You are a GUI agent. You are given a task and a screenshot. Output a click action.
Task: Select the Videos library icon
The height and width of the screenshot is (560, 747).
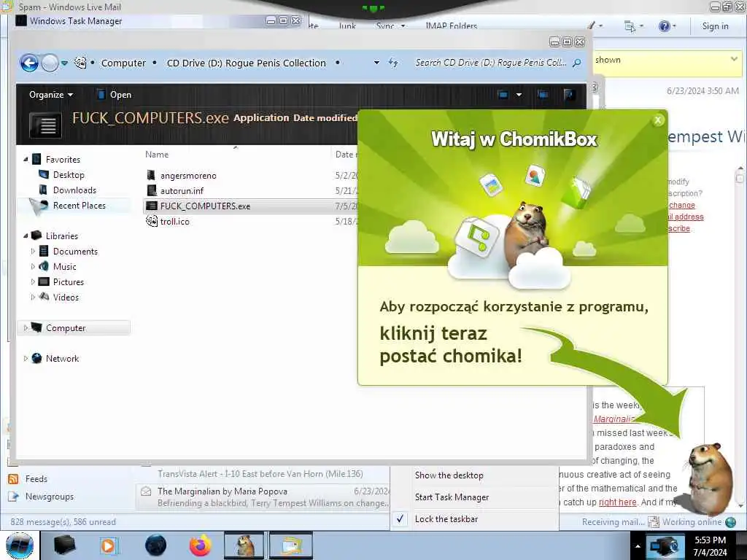click(44, 297)
